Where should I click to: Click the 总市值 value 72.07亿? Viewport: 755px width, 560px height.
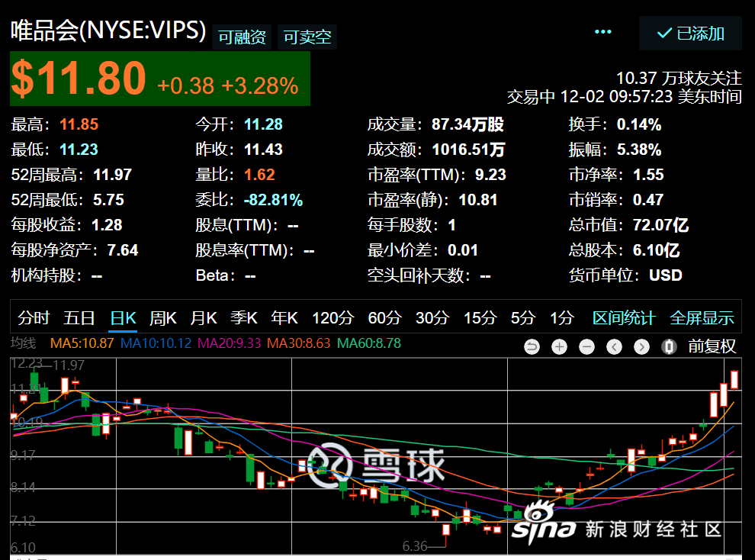coord(660,225)
